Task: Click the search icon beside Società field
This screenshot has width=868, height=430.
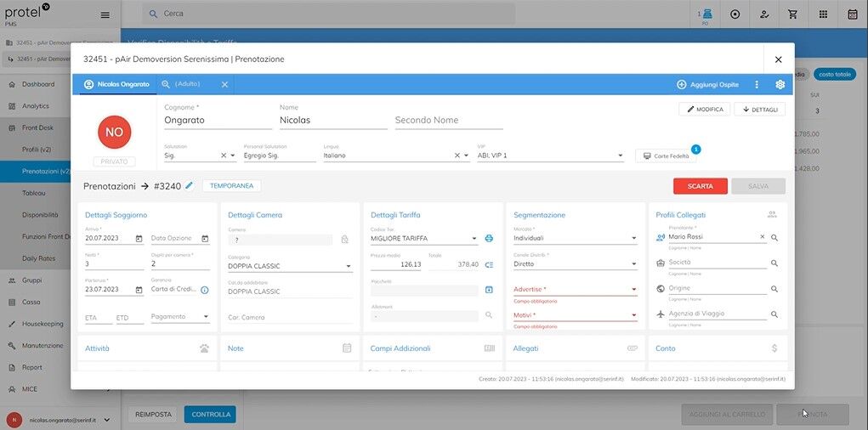Action: [x=774, y=263]
